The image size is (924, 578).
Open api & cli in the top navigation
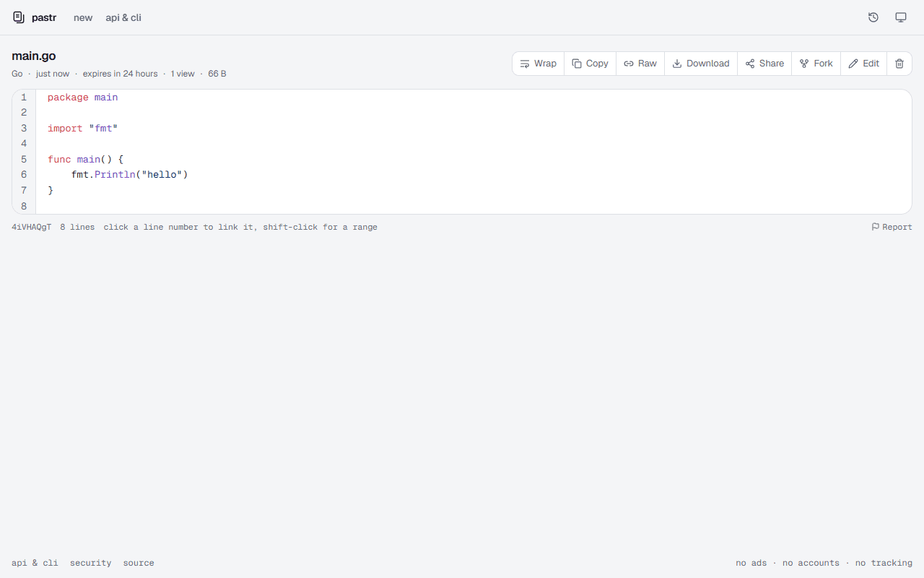tap(123, 17)
